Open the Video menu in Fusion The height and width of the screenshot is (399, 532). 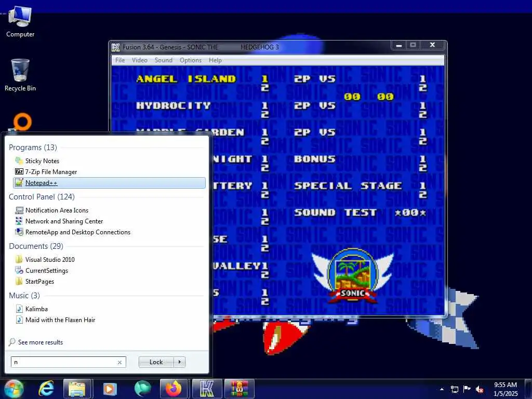[x=139, y=60]
